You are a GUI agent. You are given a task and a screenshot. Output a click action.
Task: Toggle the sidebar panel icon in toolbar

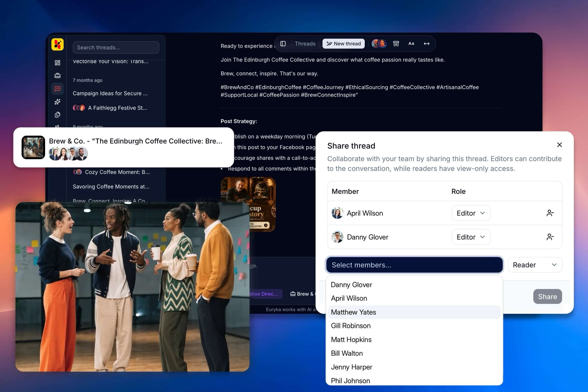283,44
